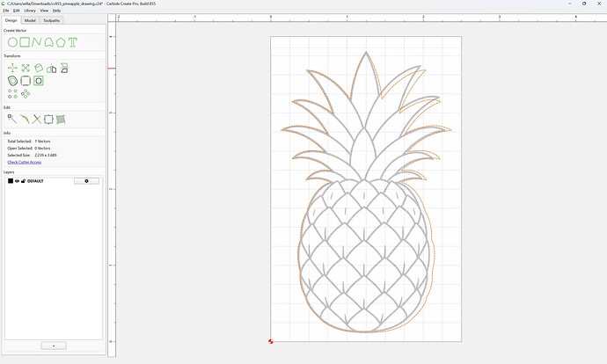Click the 'Total Selected: 1 Vectors' text
The width and height of the screenshot is (607, 364).
29,142
